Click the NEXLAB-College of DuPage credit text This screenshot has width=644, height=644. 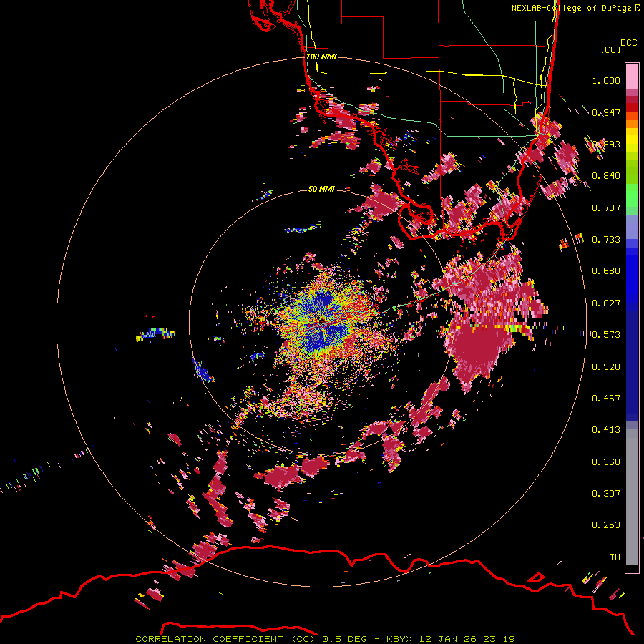(x=571, y=8)
